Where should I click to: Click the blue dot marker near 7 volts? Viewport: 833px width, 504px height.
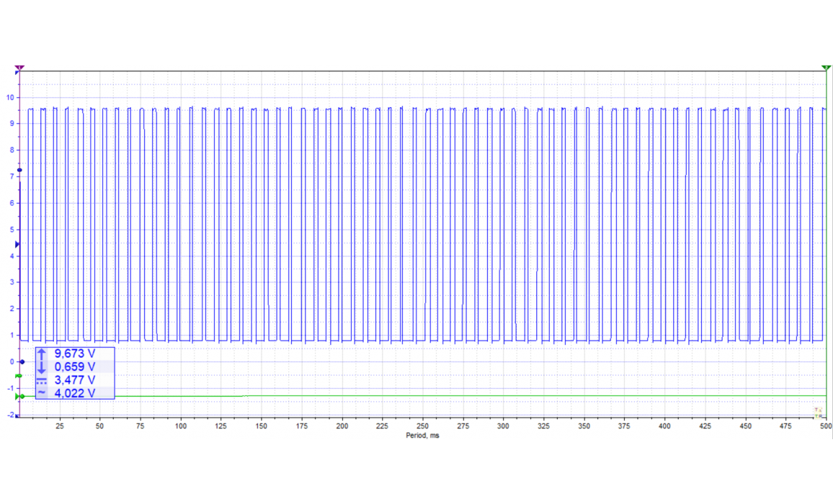pyautogui.click(x=19, y=170)
